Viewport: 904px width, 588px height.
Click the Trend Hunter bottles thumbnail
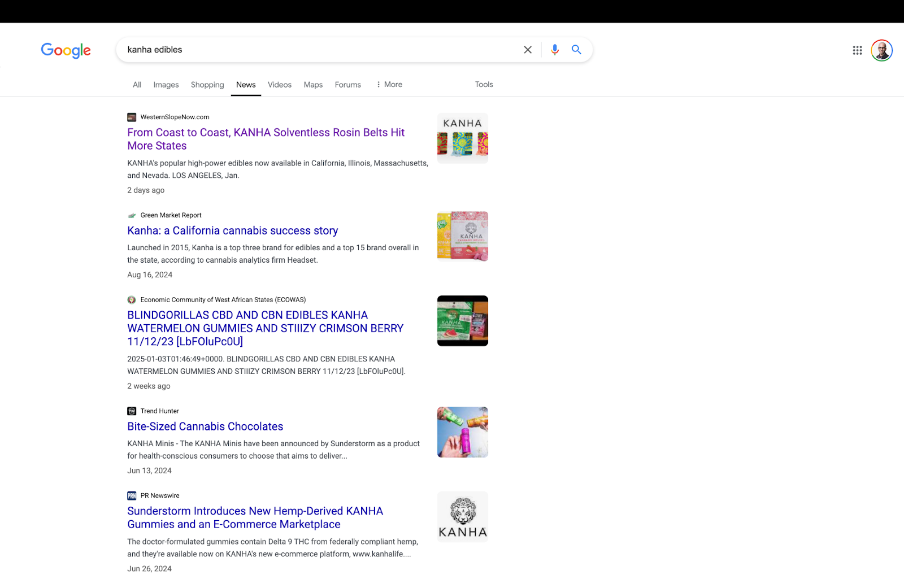[463, 432]
